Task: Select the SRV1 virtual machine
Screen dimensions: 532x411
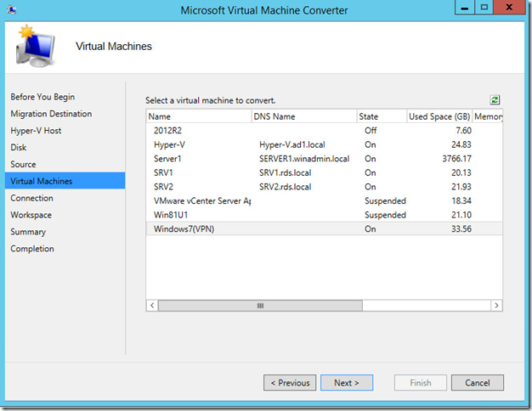Action: pyautogui.click(x=325, y=172)
